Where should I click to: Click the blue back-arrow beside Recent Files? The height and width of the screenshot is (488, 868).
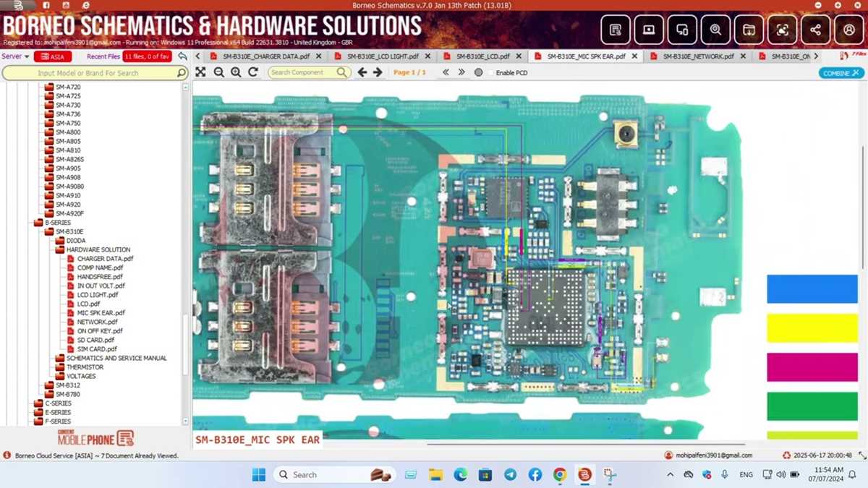click(183, 56)
